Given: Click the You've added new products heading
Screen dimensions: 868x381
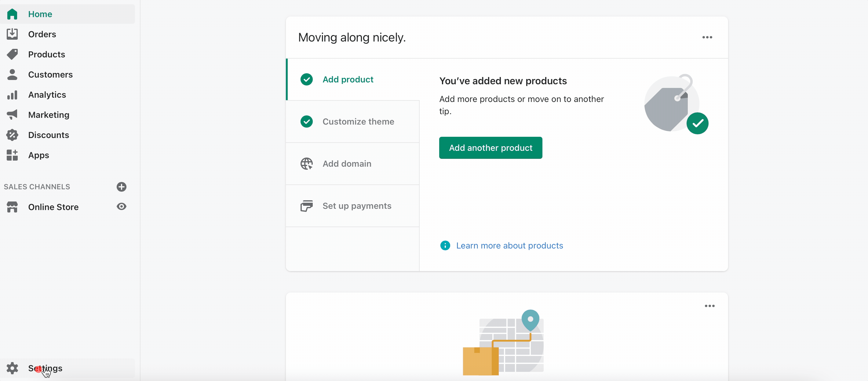Looking at the screenshot, I should point(503,81).
